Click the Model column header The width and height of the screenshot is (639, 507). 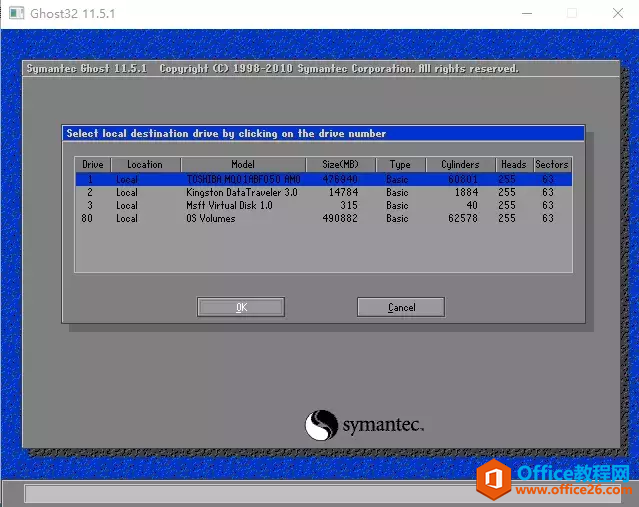pos(243,165)
